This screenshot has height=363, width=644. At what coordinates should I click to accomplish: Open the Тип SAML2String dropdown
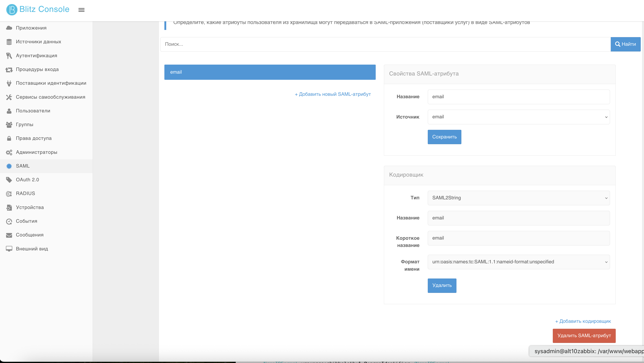(x=519, y=198)
